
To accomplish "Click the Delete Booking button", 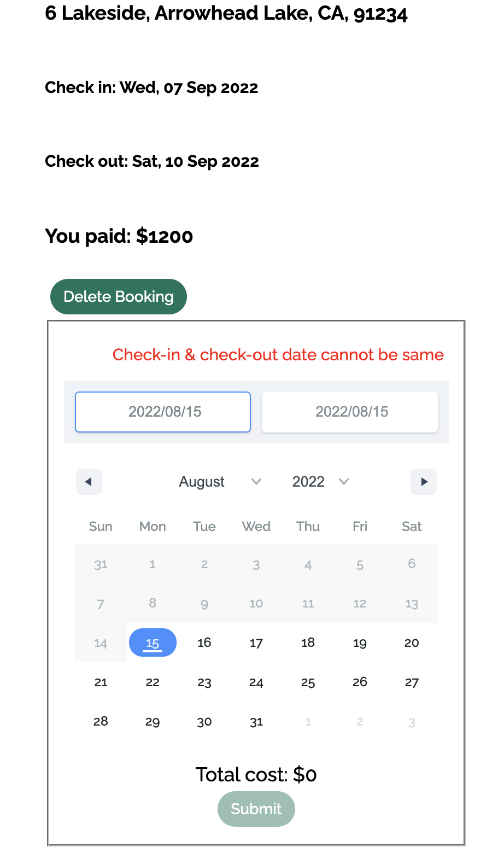I will click(118, 296).
